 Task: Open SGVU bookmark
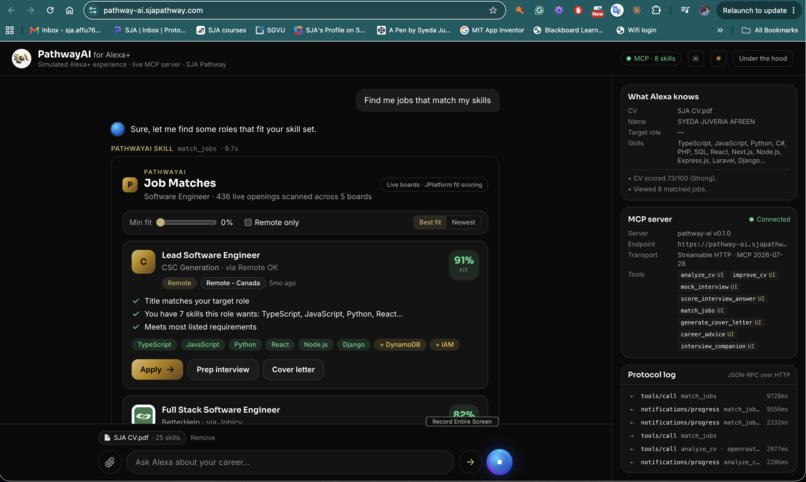coord(270,30)
